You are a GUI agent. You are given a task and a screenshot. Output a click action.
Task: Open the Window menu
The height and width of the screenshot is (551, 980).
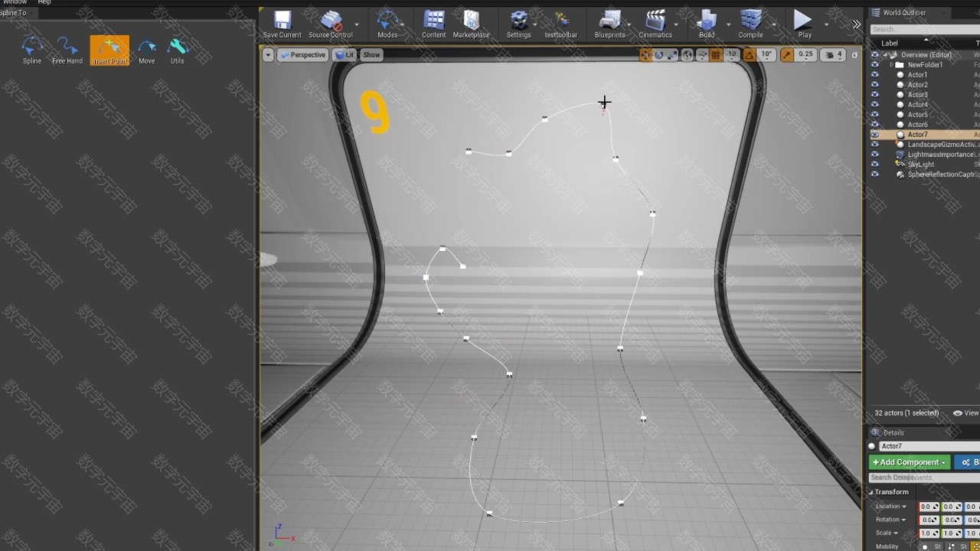point(15,2)
